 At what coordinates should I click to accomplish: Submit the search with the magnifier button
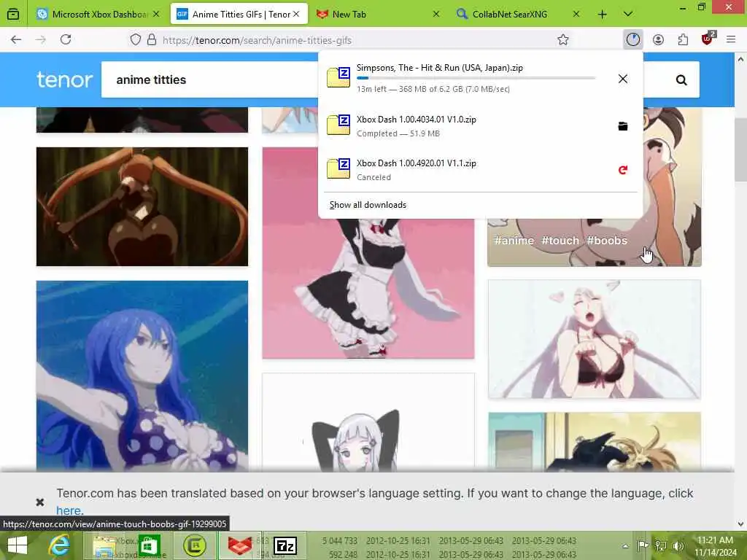click(x=681, y=80)
